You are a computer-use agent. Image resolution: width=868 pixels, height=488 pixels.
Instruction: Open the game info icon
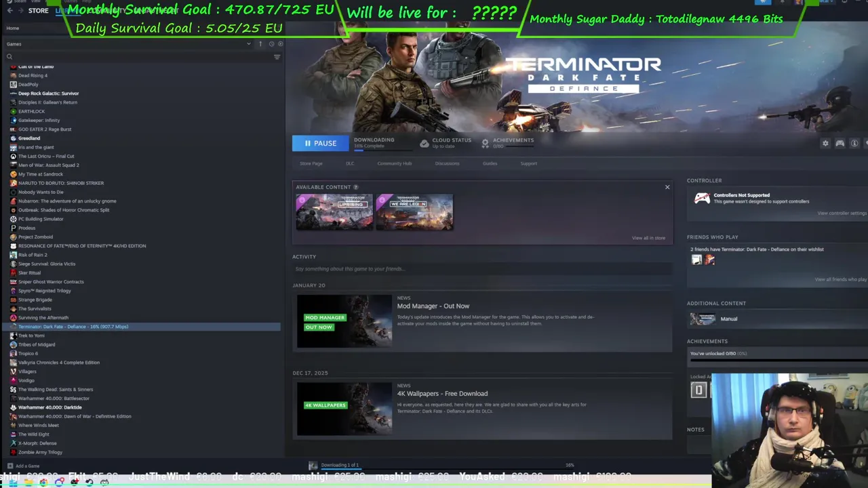pyautogui.click(x=854, y=143)
